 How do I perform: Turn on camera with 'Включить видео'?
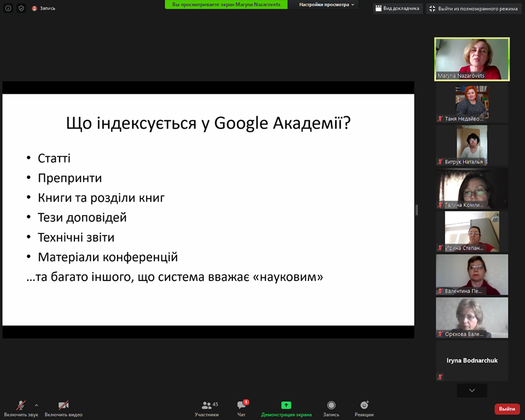tap(63, 409)
